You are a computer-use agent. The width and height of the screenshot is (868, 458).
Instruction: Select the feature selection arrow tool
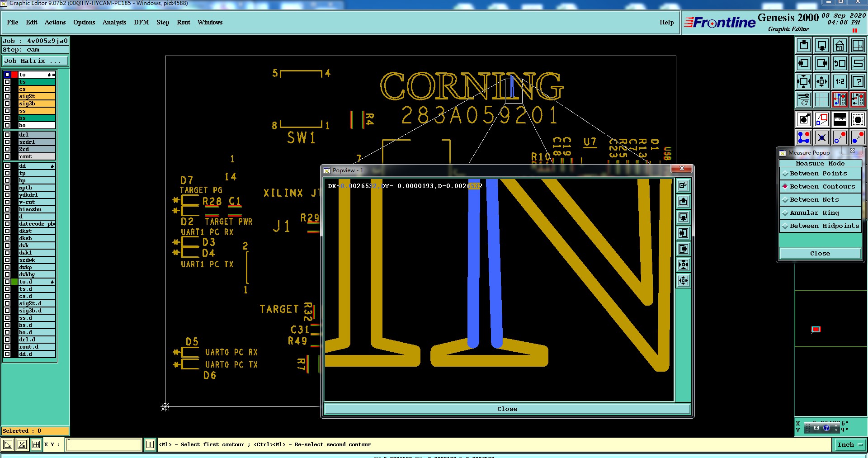point(804,119)
